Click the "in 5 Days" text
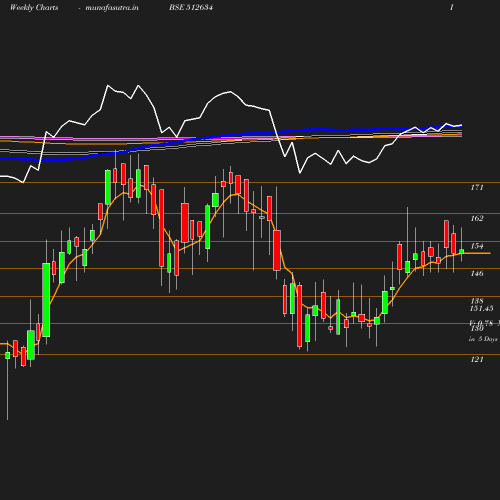This screenshot has width=500, height=500. pyautogui.click(x=483, y=339)
